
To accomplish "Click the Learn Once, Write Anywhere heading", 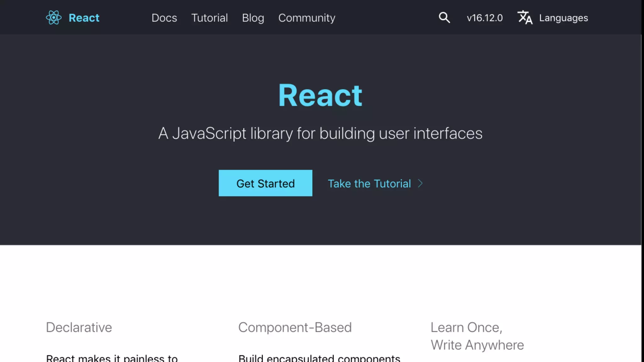I will click(x=477, y=336).
